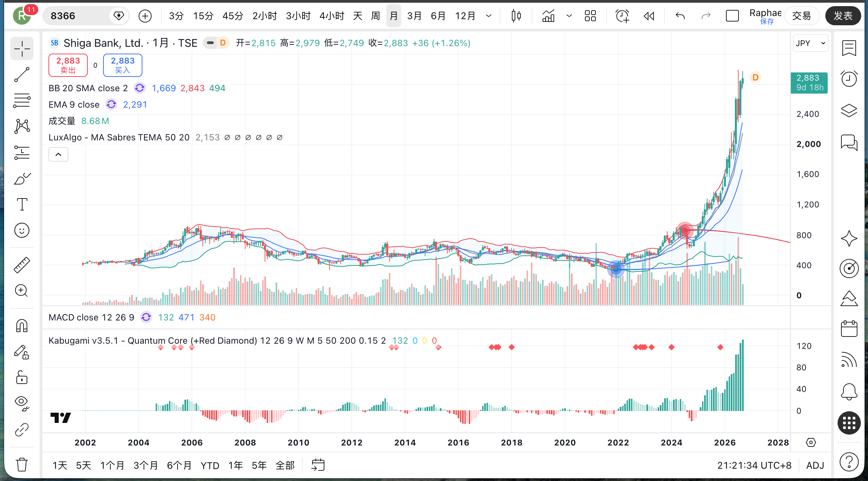Screen dimensions: 868x481
Task: Select the Fibonacci retracement tool
Action: (x=22, y=100)
